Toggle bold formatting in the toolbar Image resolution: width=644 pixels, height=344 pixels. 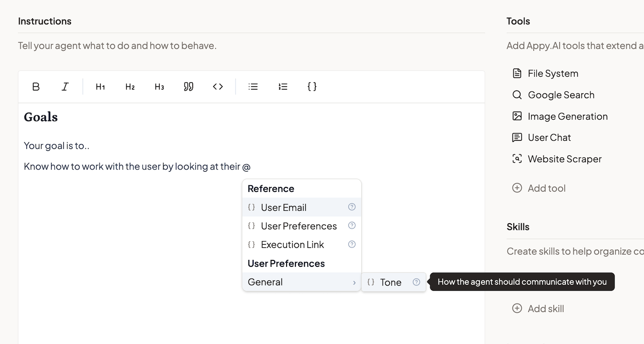(36, 87)
